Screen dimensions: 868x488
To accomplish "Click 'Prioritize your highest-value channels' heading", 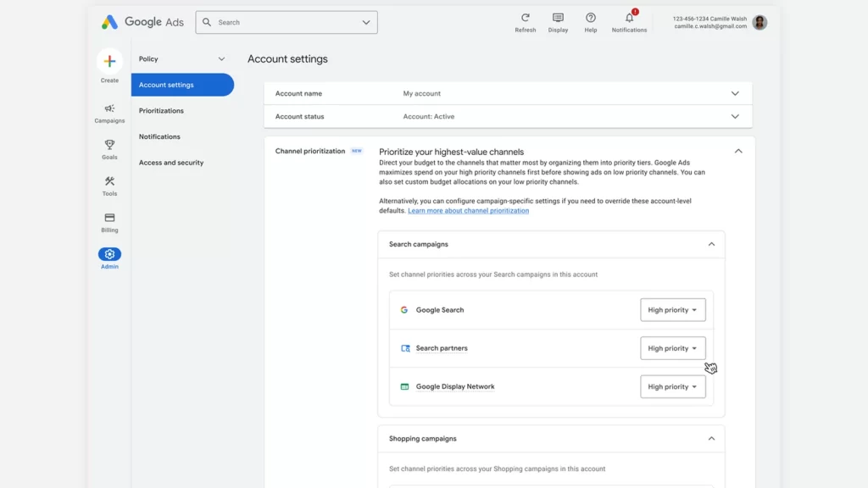I will click(x=451, y=152).
